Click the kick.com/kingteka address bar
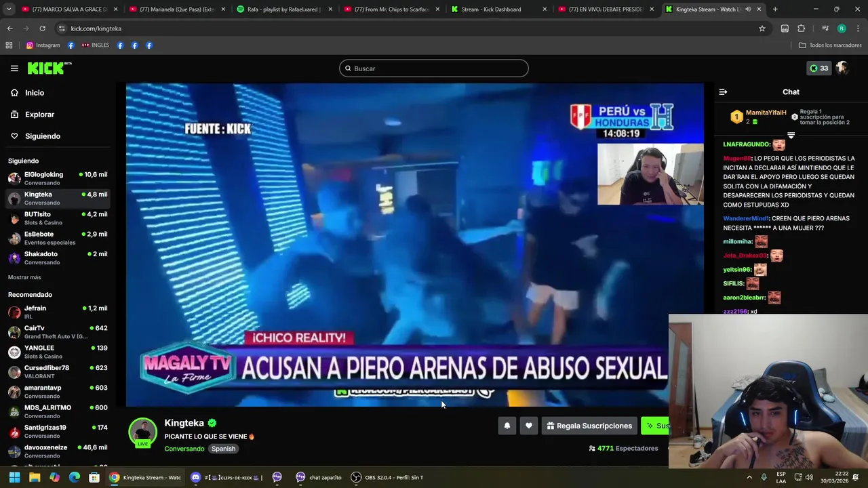This screenshot has height=488, width=868. click(x=407, y=28)
